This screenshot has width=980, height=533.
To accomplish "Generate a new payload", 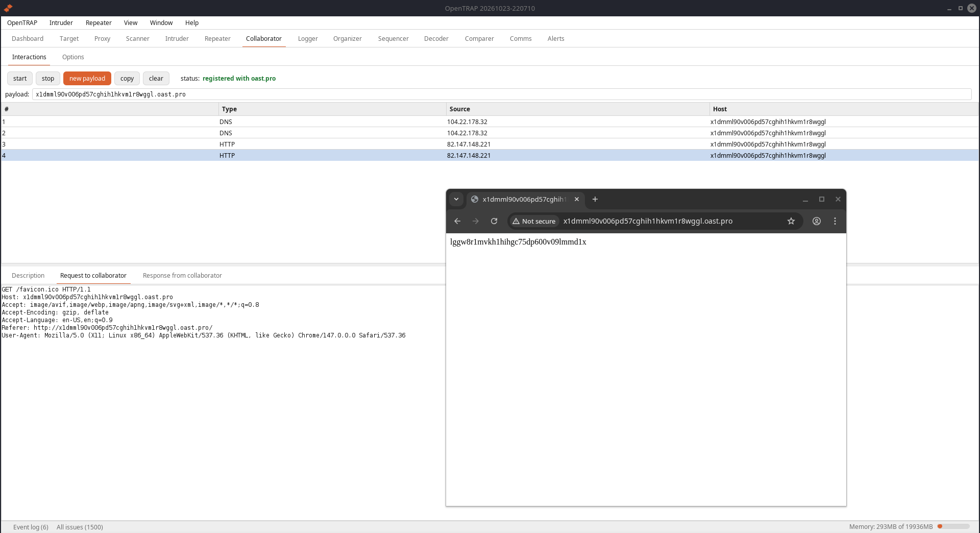I will (x=87, y=78).
